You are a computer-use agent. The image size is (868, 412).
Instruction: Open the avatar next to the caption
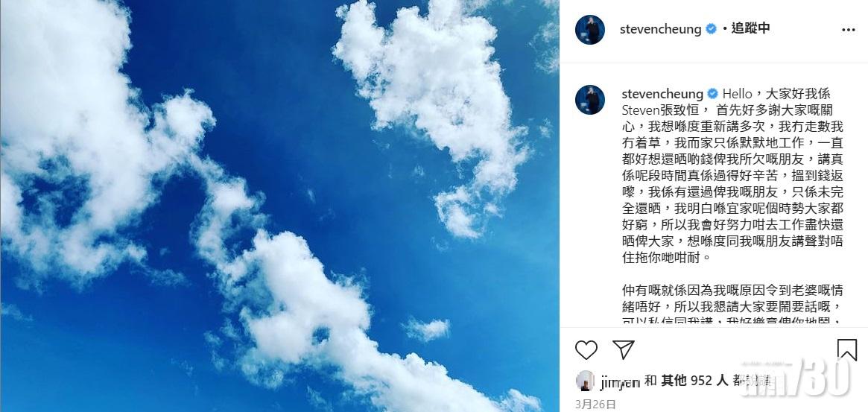589,100
